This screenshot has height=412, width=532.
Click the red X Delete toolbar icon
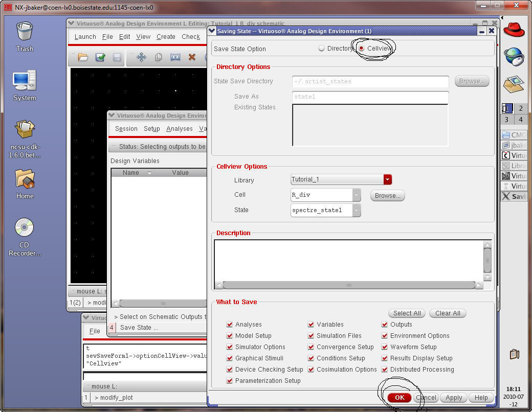coord(192,57)
